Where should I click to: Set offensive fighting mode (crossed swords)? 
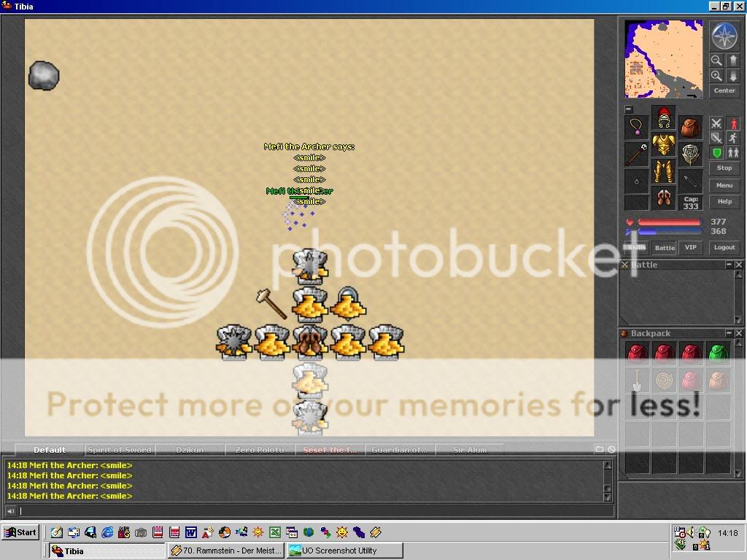coord(716,123)
